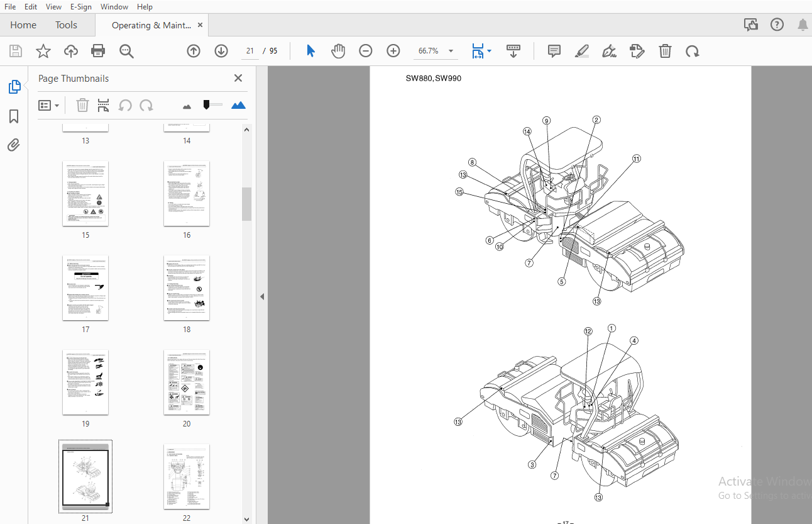812x524 pixels.
Task: Select page 17 thumbnail
Action: pos(85,287)
